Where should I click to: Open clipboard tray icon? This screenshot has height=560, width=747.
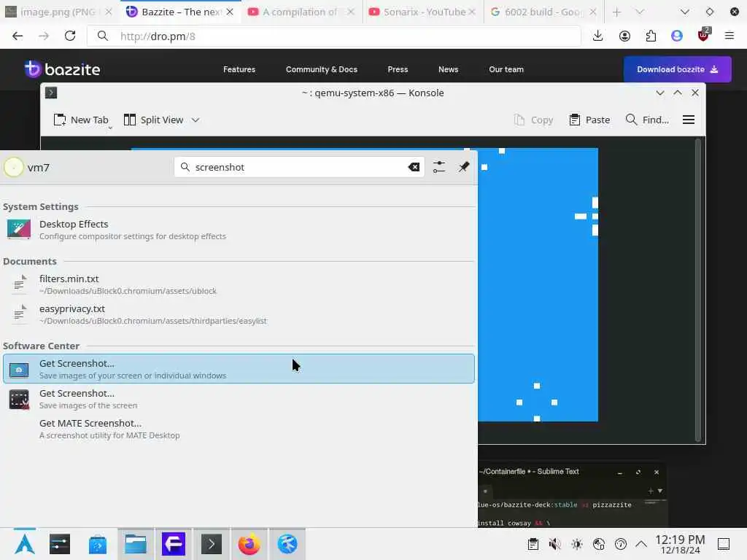click(533, 544)
